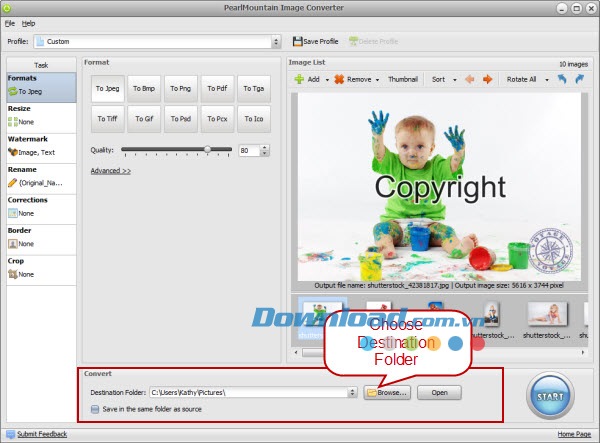This screenshot has width=600, height=443.
Task: Click the Quality slider handle
Action: coord(207,149)
